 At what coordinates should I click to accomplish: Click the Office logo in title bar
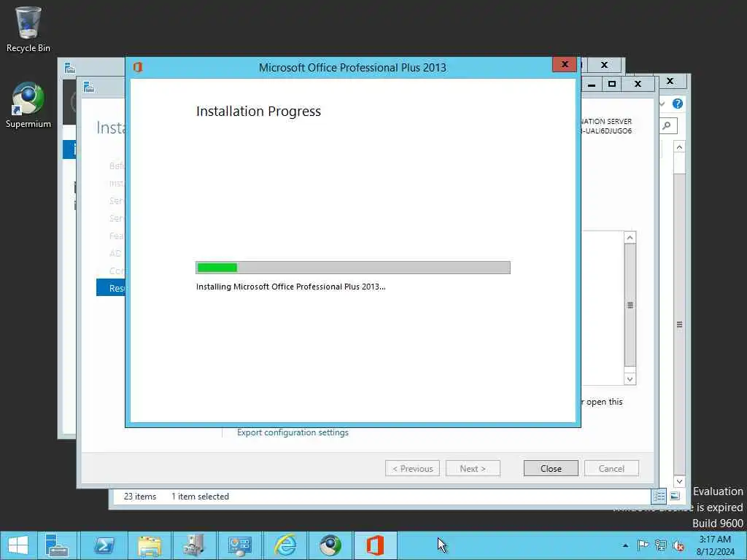(x=138, y=67)
